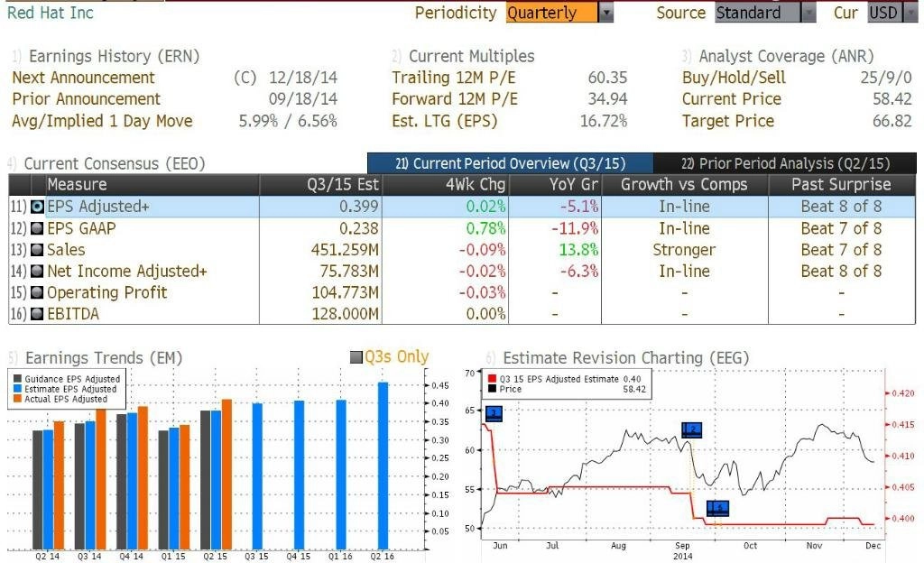Open Estimate Revision Charting (EEG) section
924x563 pixels.
click(626, 357)
